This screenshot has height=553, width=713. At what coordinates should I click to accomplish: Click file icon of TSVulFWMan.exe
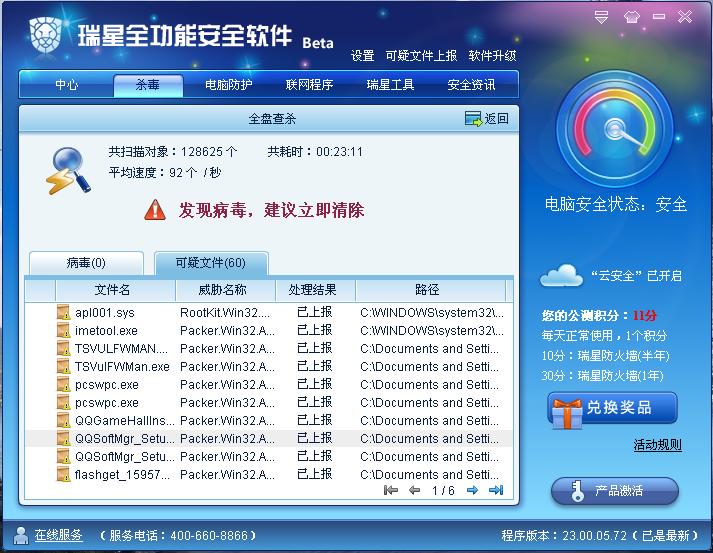click(x=63, y=366)
